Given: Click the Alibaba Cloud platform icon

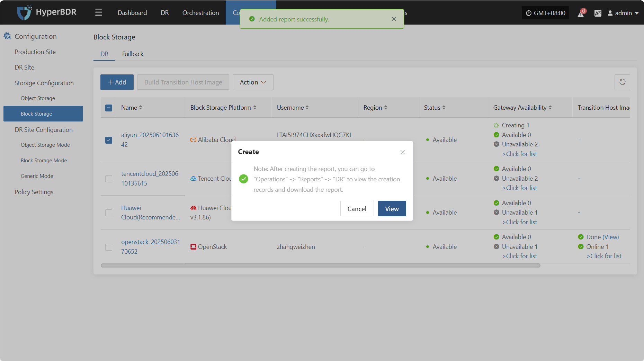Looking at the screenshot, I should (193, 140).
